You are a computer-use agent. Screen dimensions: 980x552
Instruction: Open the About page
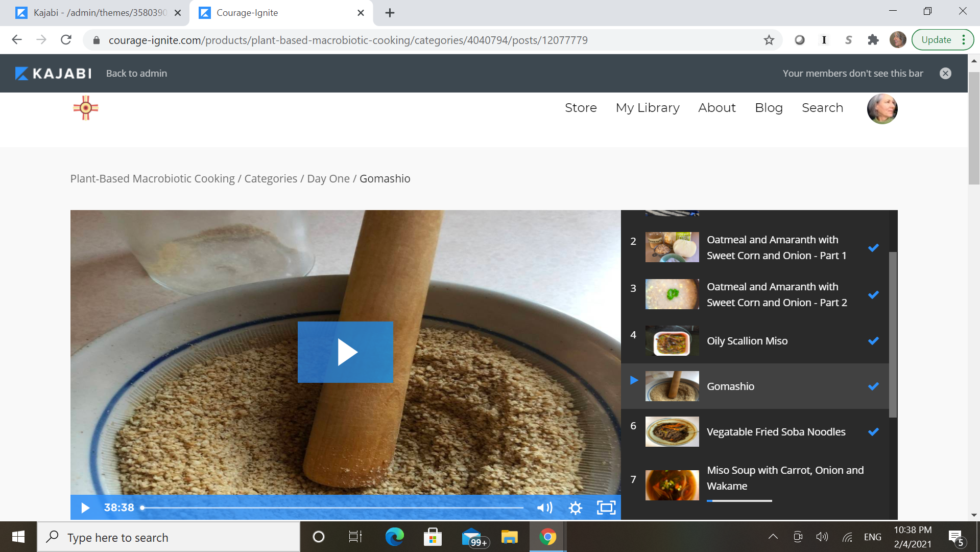tap(717, 108)
